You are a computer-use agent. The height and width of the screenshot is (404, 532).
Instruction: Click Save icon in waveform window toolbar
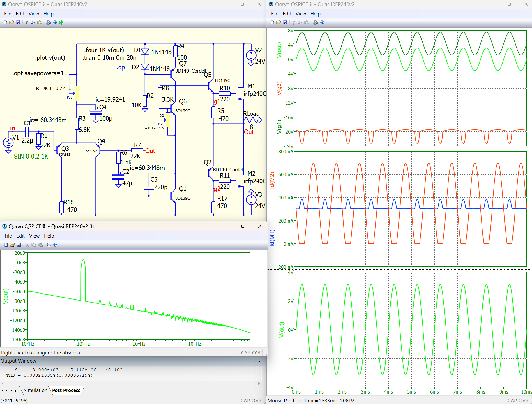tap(285, 22)
